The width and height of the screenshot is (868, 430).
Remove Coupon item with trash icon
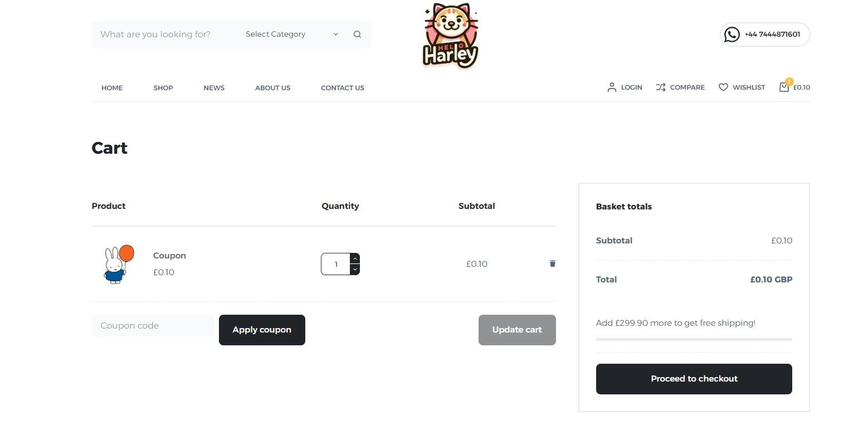point(552,263)
